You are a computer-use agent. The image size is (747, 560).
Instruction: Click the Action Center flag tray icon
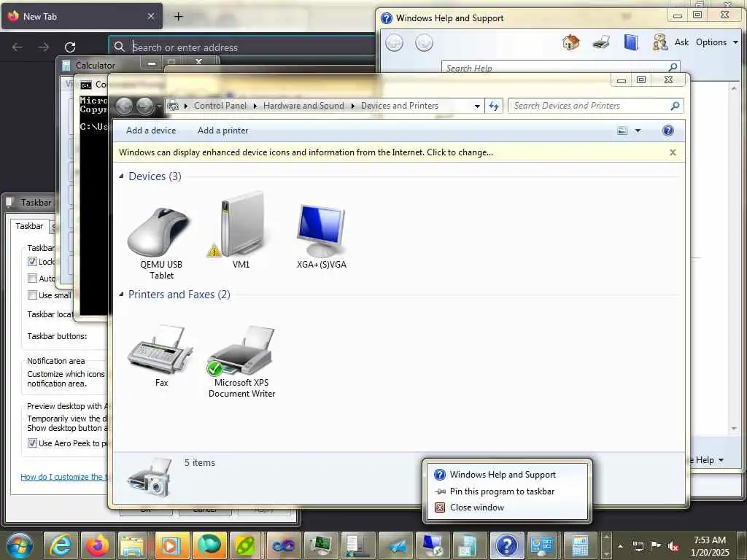point(656,546)
